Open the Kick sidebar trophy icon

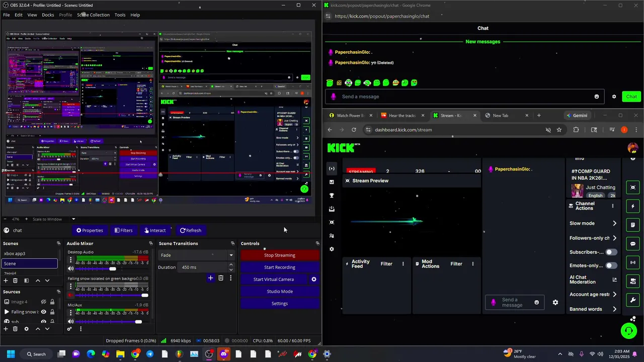[x=332, y=196]
